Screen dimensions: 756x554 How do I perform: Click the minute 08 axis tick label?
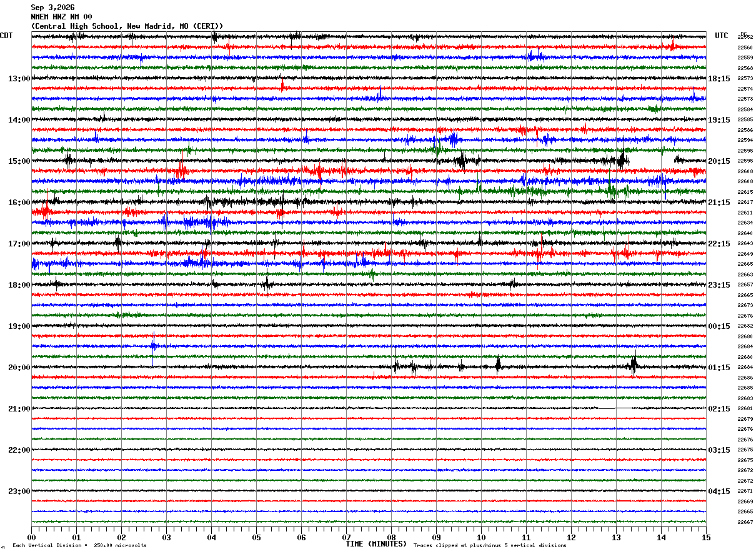[x=391, y=537]
